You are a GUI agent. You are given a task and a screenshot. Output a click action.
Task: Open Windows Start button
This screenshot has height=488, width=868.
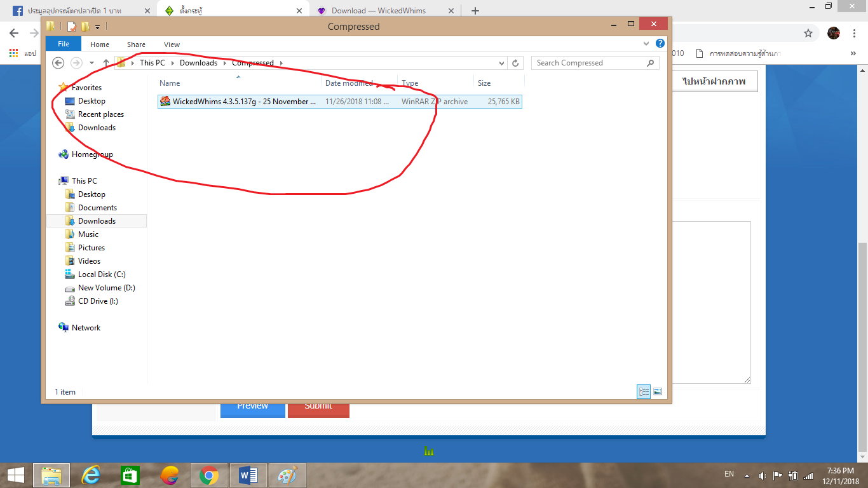(15, 475)
